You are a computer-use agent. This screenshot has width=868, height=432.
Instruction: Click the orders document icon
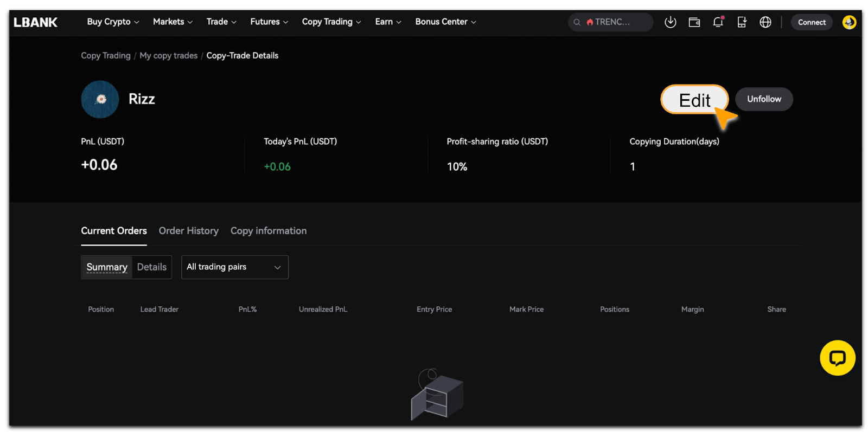[x=742, y=22]
